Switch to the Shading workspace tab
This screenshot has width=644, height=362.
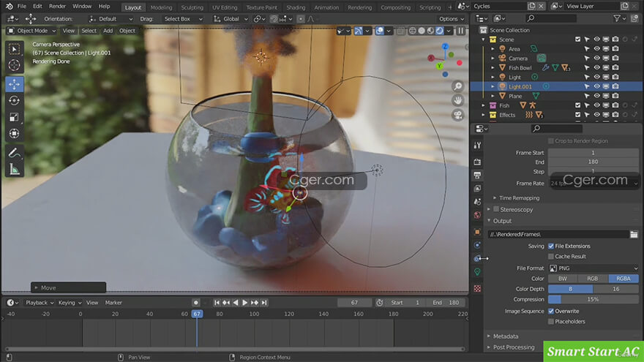pyautogui.click(x=296, y=7)
